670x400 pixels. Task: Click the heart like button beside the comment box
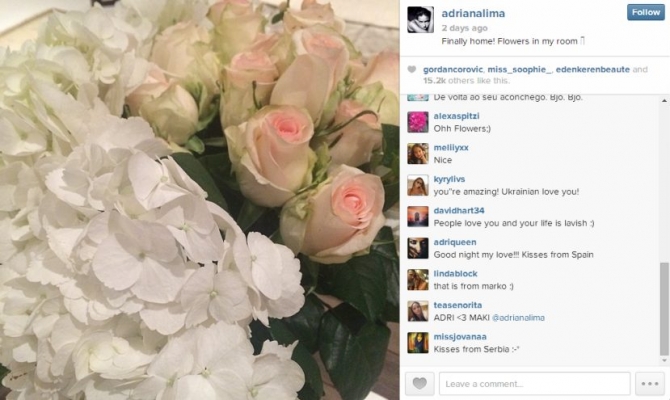tap(420, 383)
